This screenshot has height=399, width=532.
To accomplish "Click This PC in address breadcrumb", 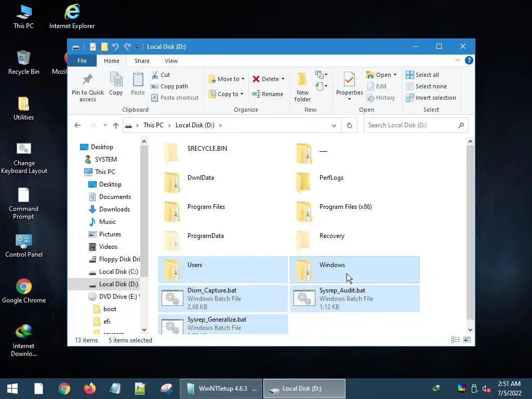I will click(153, 125).
